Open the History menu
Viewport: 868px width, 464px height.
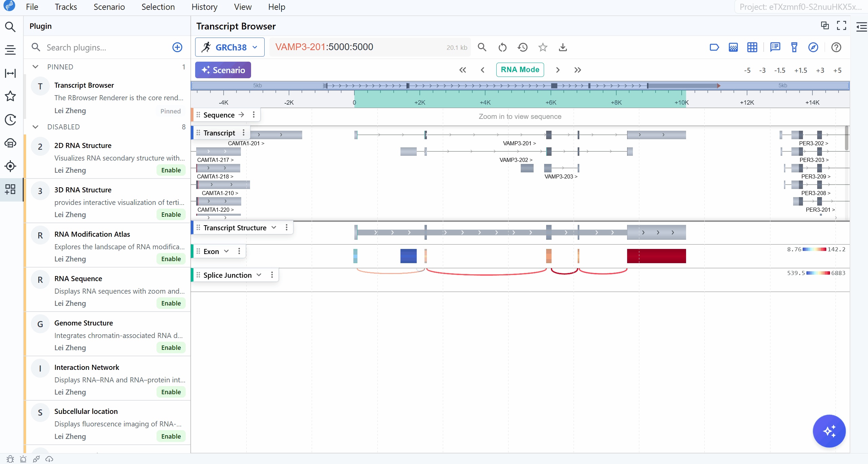(x=204, y=7)
